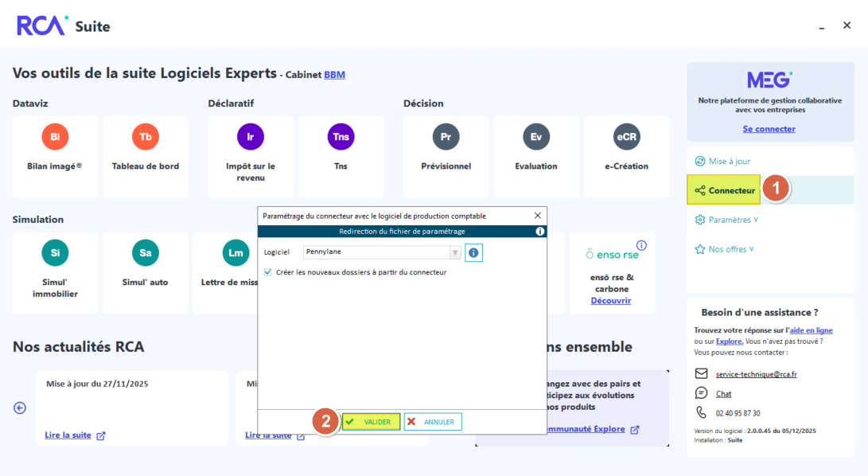Click the ANNULER button
Viewport: 868px width, 476px height.
pos(433,422)
